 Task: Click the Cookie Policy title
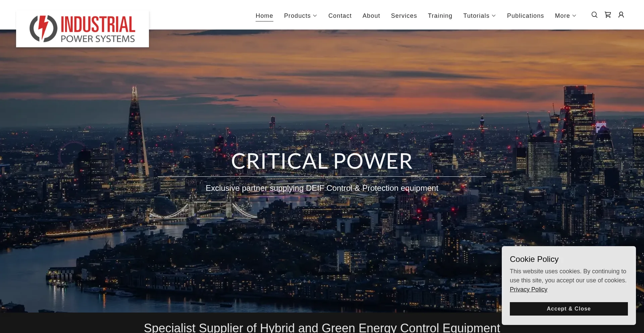point(534,259)
